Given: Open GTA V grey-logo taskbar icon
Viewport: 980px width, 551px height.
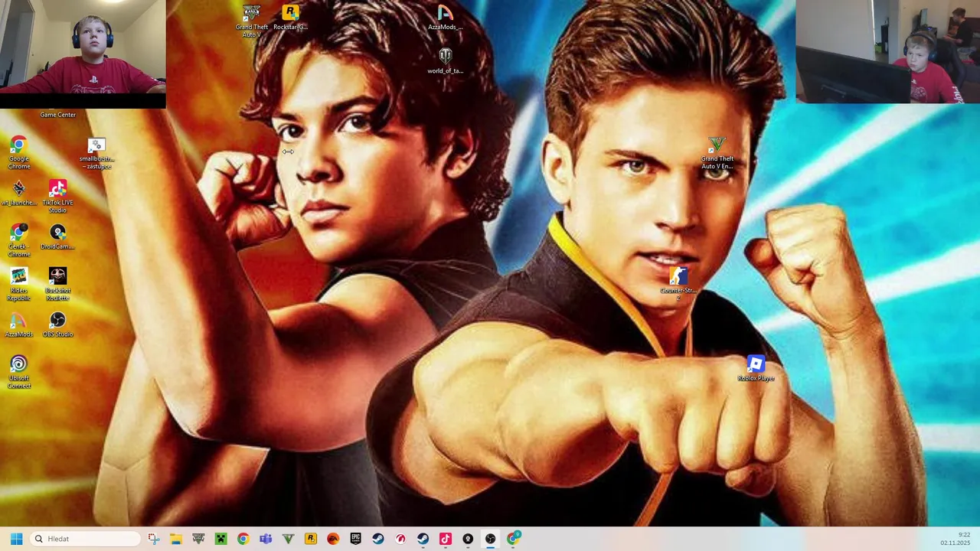Looking at the screenshot, I should click(x=198, y=539).
